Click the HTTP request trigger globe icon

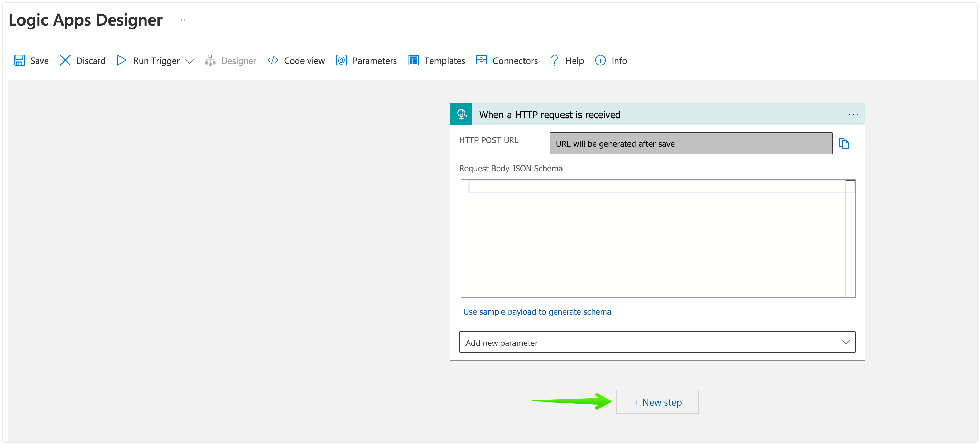point(461,114)
